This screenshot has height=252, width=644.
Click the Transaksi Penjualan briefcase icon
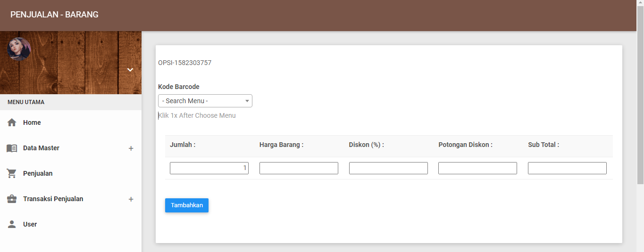12,199
